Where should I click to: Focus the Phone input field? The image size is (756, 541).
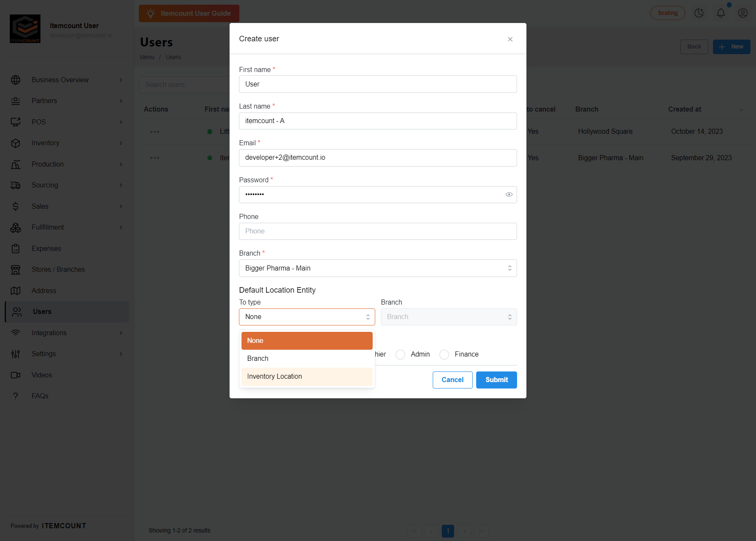point(378,231)
